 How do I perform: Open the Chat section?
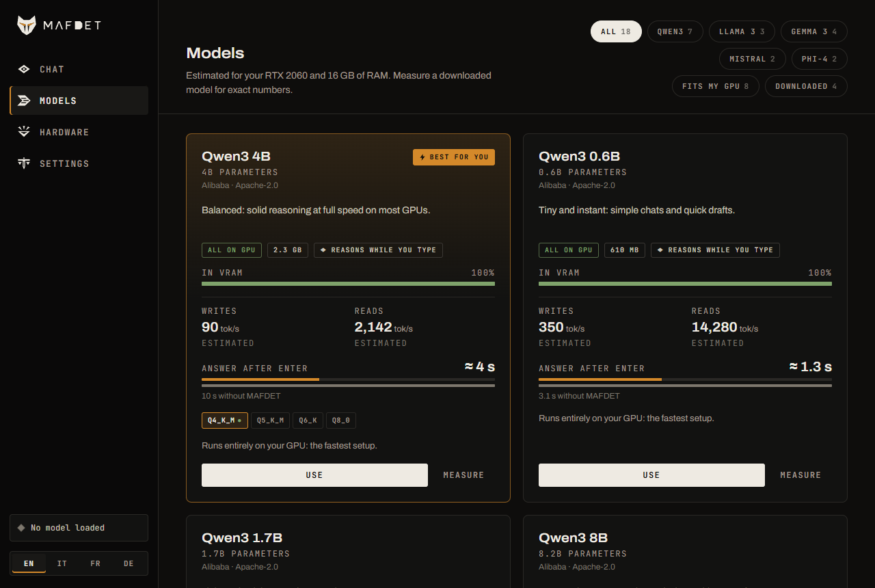pyautogui.click(x=79, y=69)
